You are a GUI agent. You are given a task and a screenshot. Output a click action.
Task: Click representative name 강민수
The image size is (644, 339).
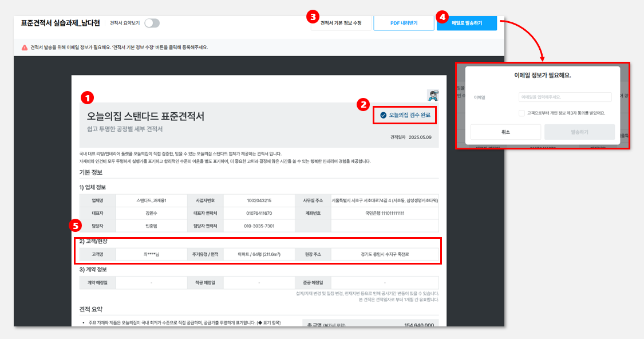(152, 213)
